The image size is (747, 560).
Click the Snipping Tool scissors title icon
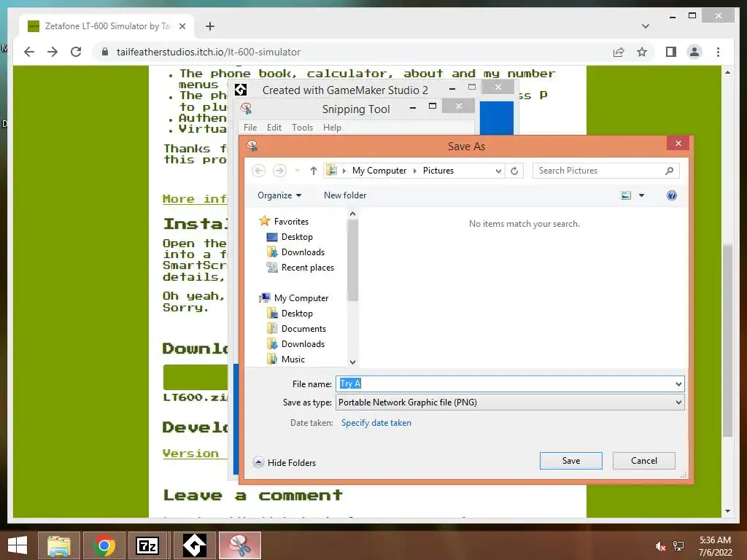[247, 109]
